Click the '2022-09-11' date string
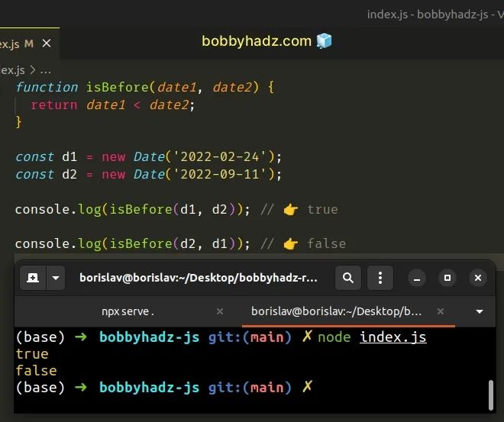The width and height of the screenshot is (504, 422). [x=219, y=175]
